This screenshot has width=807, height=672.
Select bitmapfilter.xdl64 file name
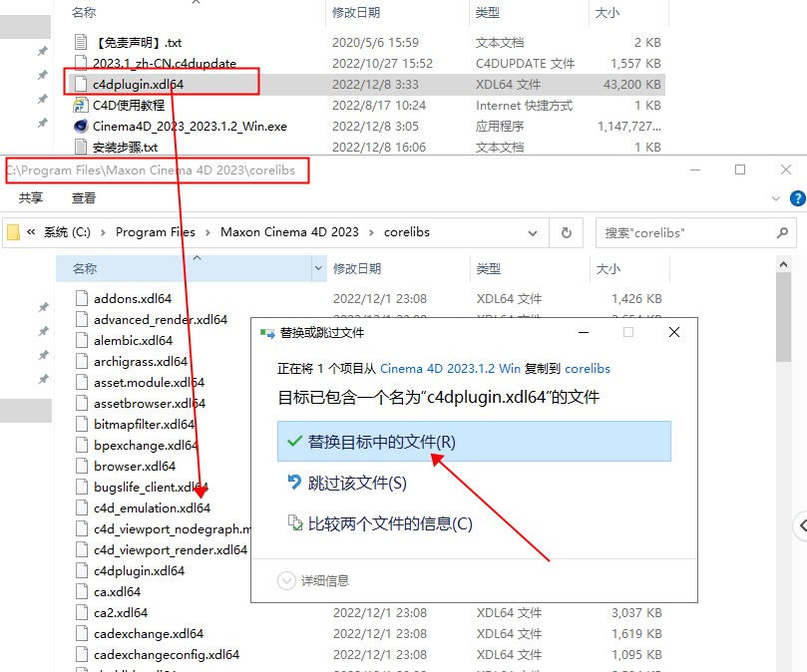(144, 425)
